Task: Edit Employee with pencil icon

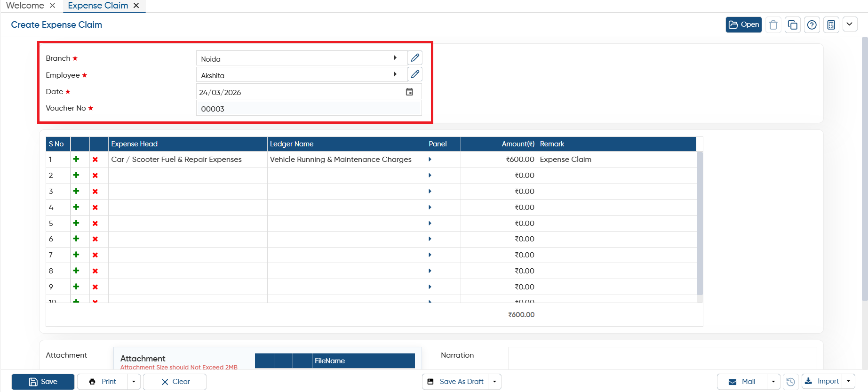Action: (x=415, y=74)
